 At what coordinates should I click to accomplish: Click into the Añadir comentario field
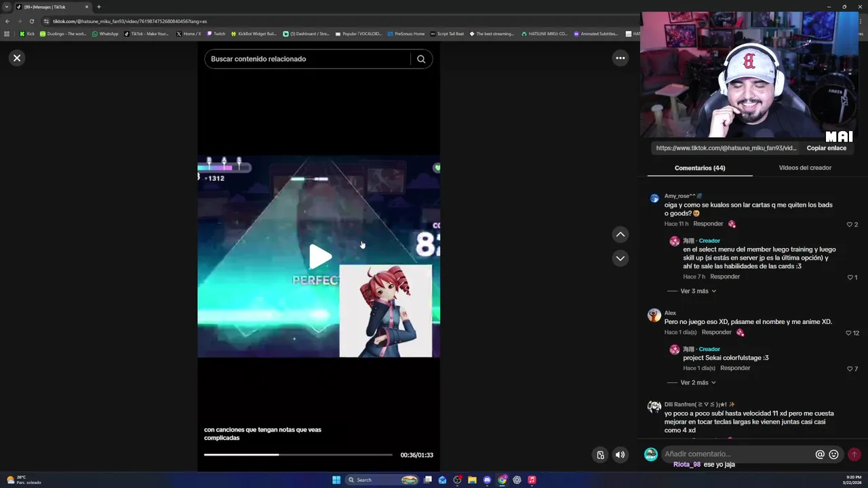[737, 454]
